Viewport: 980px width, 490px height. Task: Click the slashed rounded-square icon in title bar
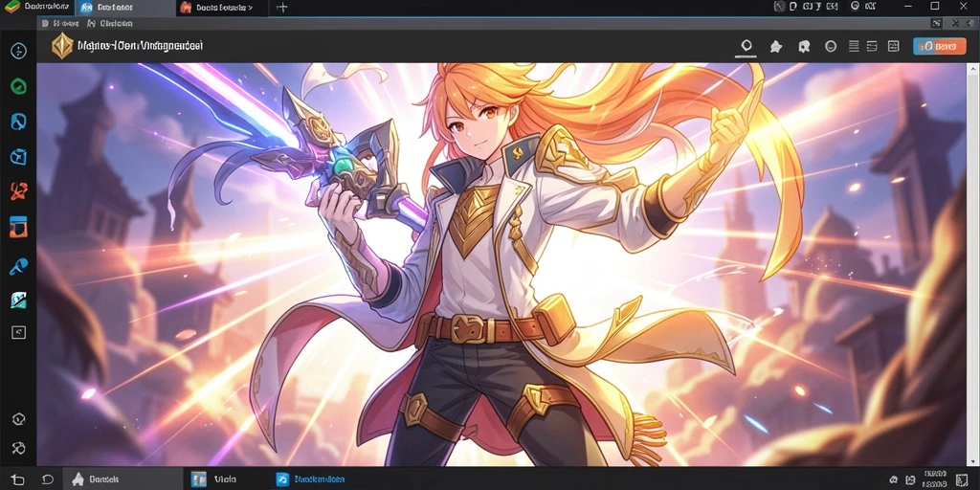[779, 7]
